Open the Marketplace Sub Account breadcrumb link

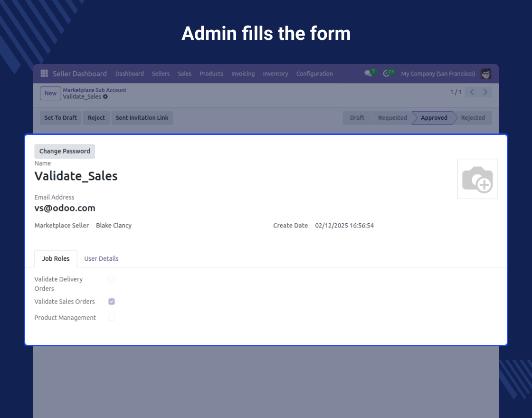click(95, 90)
